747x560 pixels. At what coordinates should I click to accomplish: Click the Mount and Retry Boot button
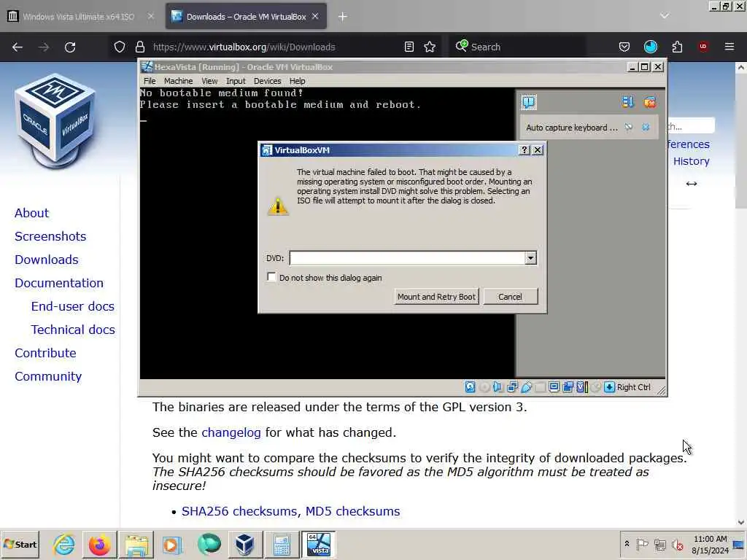436,297
